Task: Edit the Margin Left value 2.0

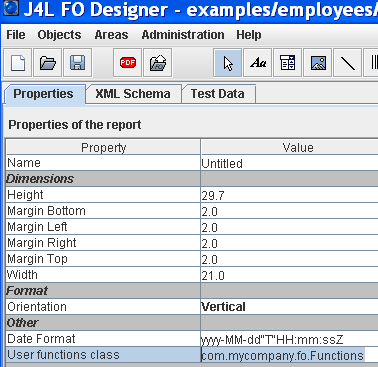Action: tap(289, 227)
